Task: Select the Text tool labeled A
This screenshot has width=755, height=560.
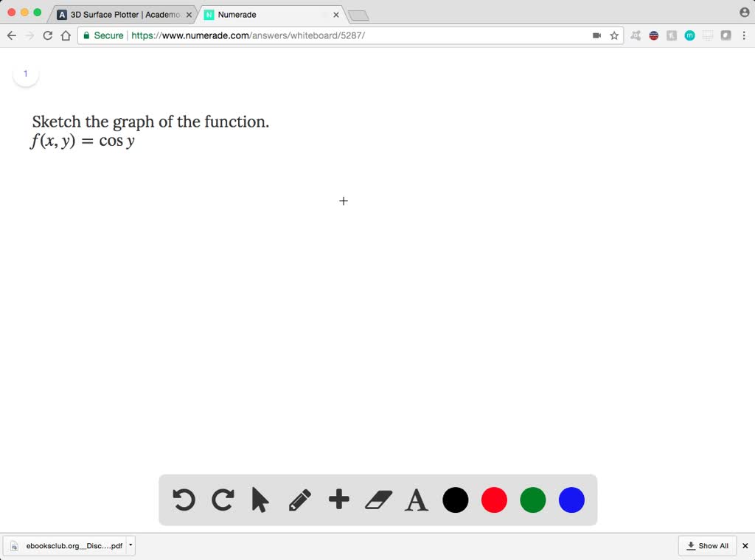Action: [x=416, y=500]
